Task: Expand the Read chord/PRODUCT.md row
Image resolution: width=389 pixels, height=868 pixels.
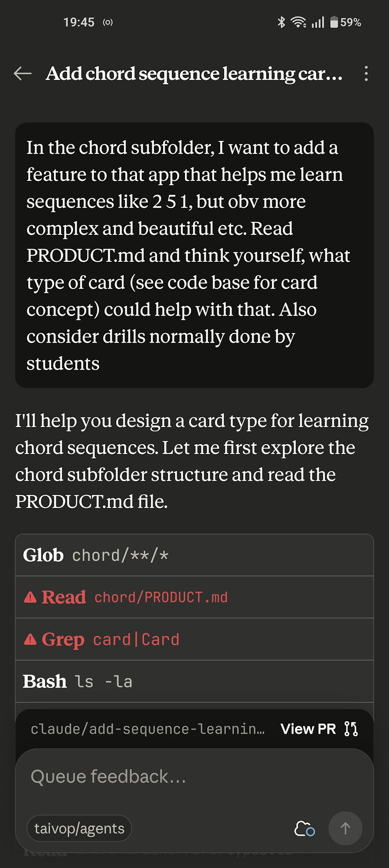Action: pyautogui.click(x=194, y=597)
